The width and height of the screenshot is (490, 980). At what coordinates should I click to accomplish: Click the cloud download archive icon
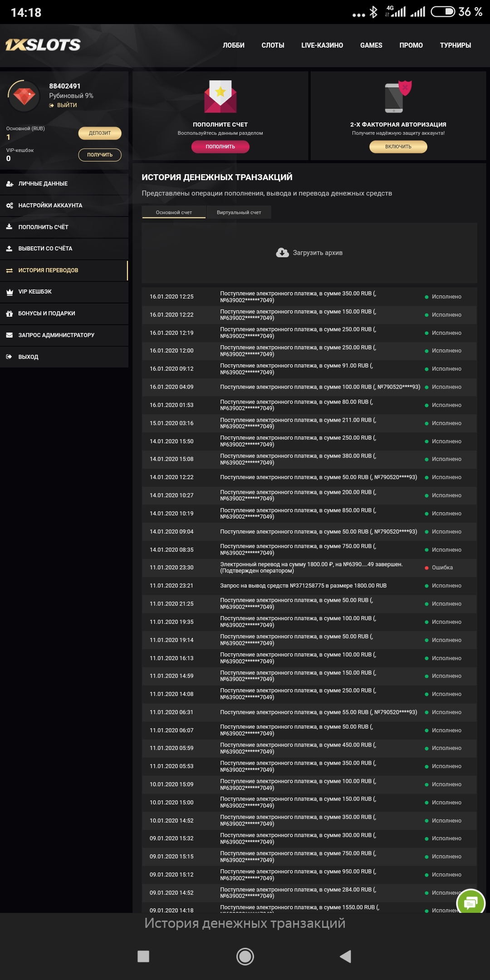282,253
